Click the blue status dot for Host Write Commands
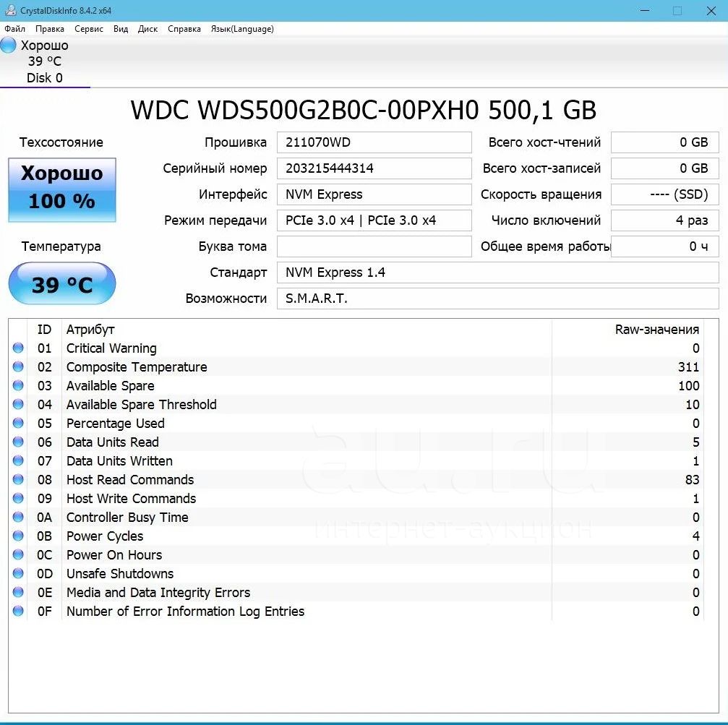728x725 pixels. click(18, 498)
